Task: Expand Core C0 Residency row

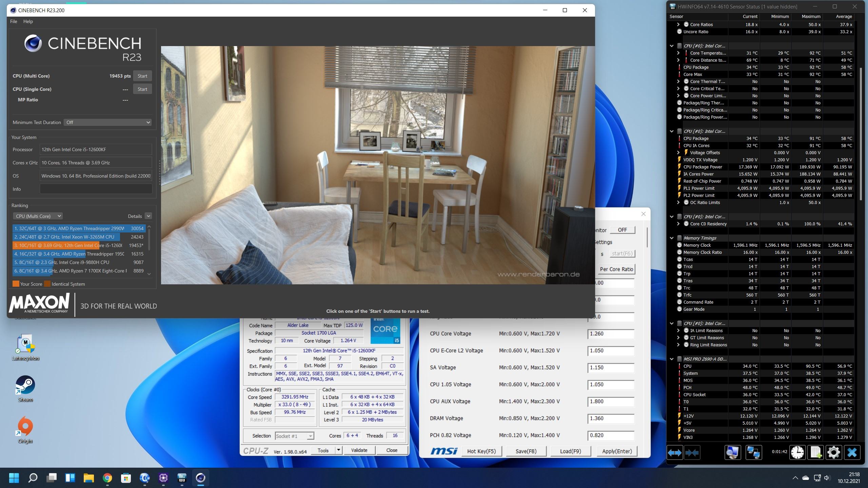Action: click(x=678, y=224)
